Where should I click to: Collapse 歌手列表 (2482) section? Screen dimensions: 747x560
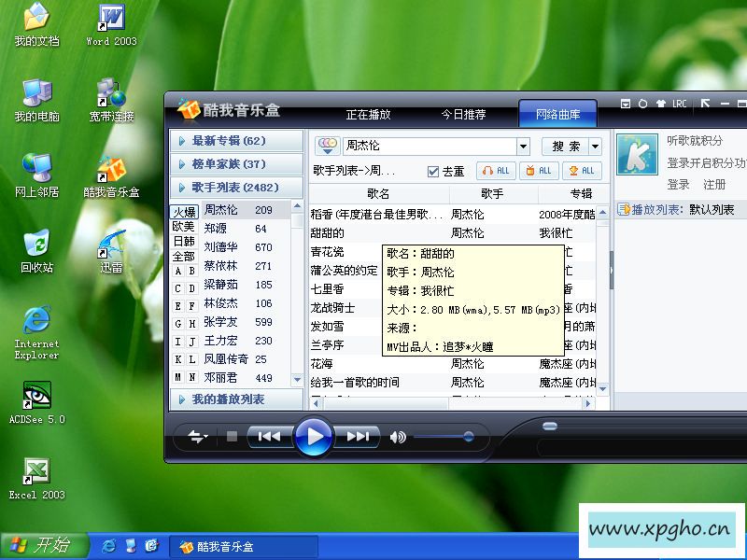[236, 188]
